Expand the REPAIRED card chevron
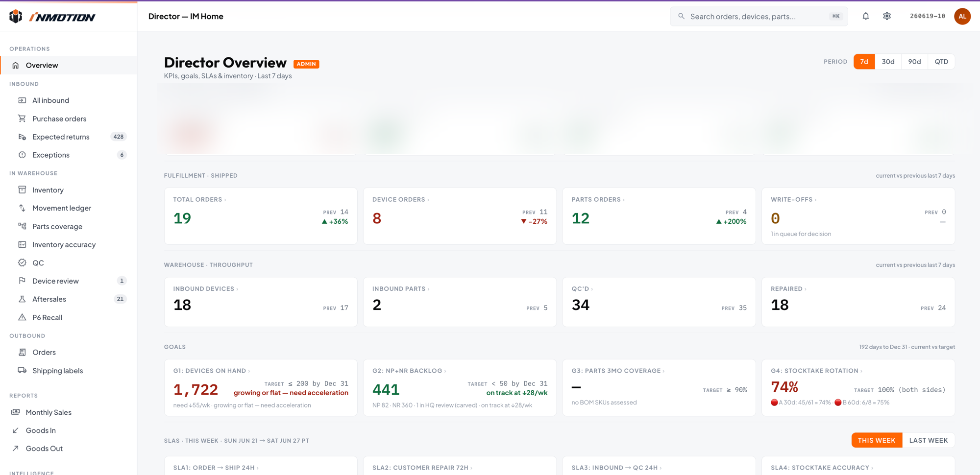 point(806,289)
